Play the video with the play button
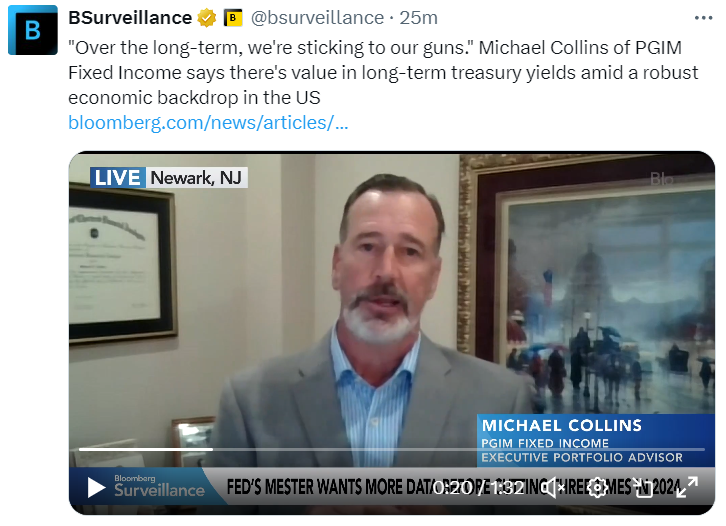 [96, 488]
